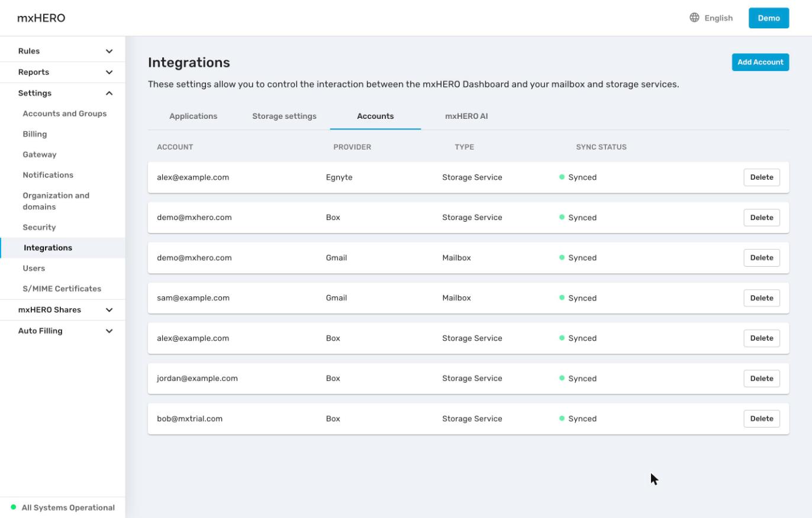Click sam@example.com account email
Image resolution: width=812 pixels, height=518 pixels.
click(x=193, y=298)
